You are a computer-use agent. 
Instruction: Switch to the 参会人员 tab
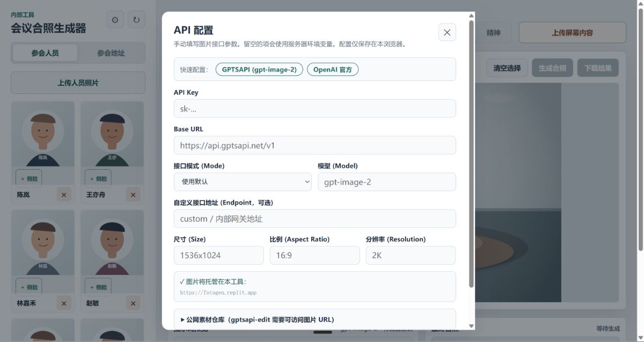(x=45, y=53)
